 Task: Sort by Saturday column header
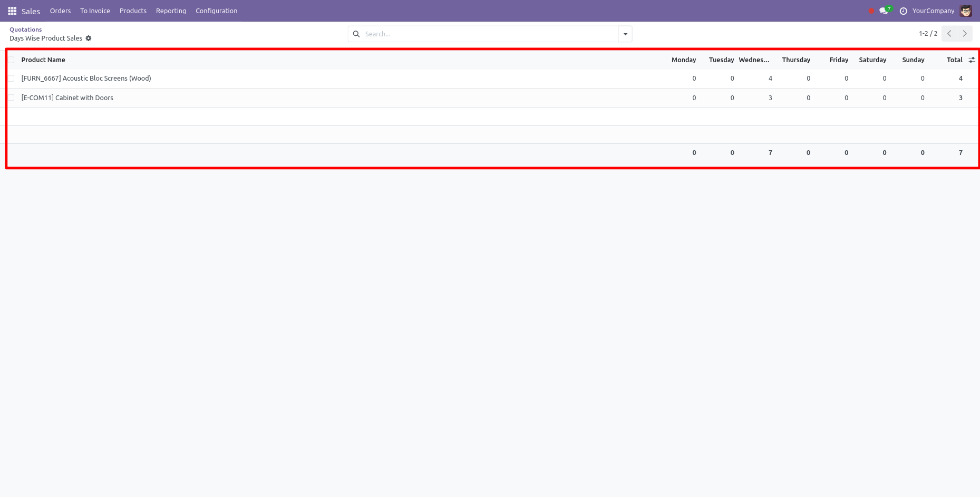872,60
